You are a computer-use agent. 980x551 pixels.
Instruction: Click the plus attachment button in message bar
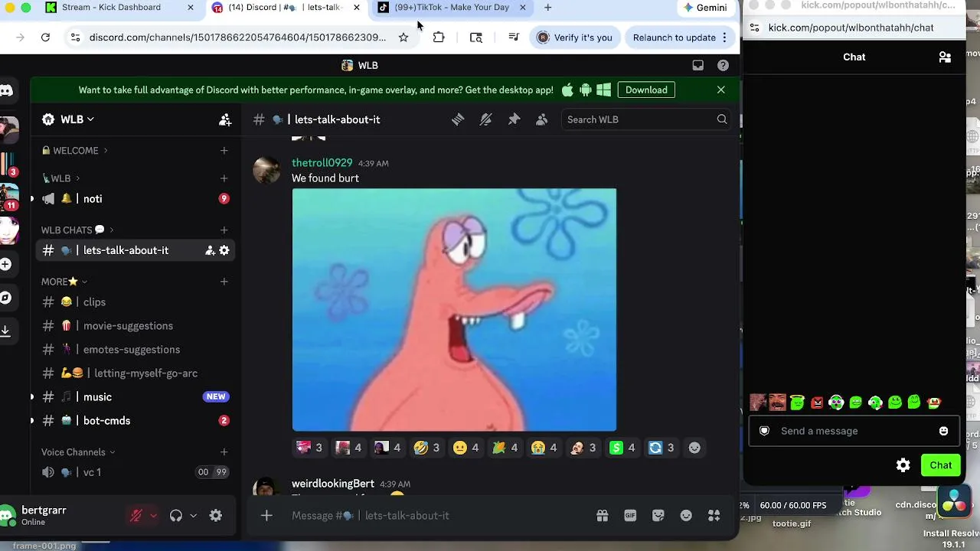tap(266, 516)
